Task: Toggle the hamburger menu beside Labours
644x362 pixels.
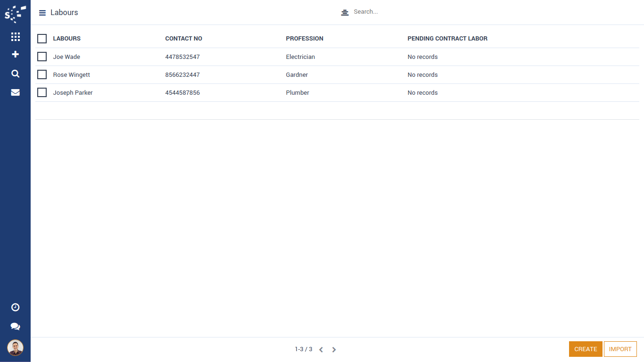Action: 42,13
